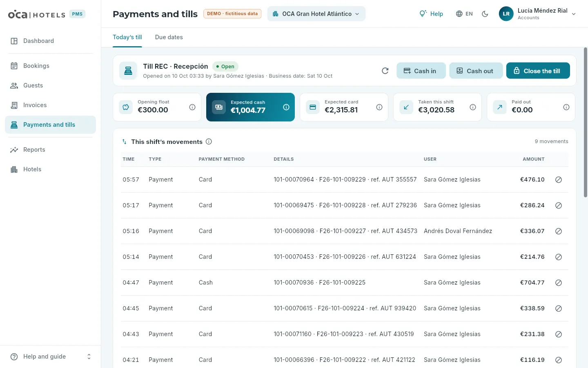The height and width of the screenshot is (368, 588).
Task: Void the €231.38 payment
Action: click(x=559, y=334)
